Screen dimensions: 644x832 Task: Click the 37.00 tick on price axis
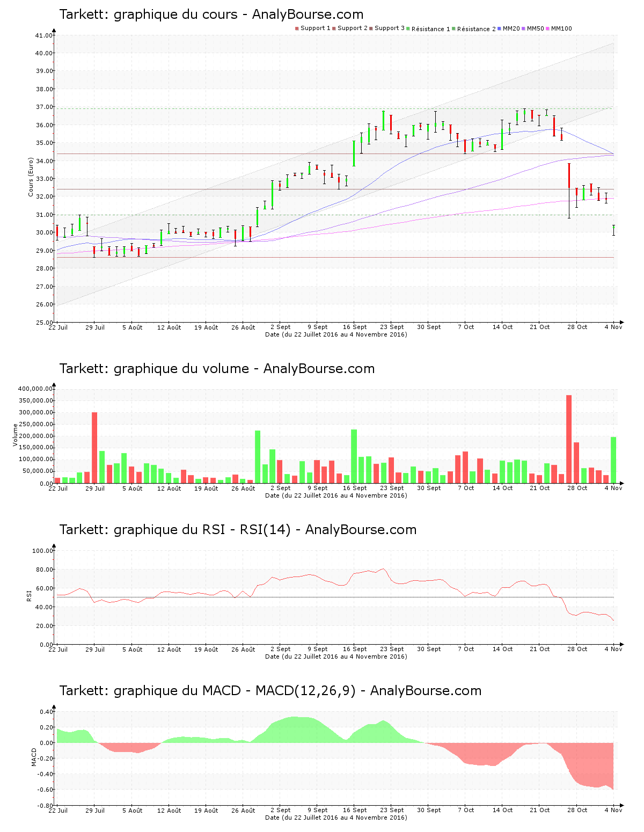click(x=44, y=107)
